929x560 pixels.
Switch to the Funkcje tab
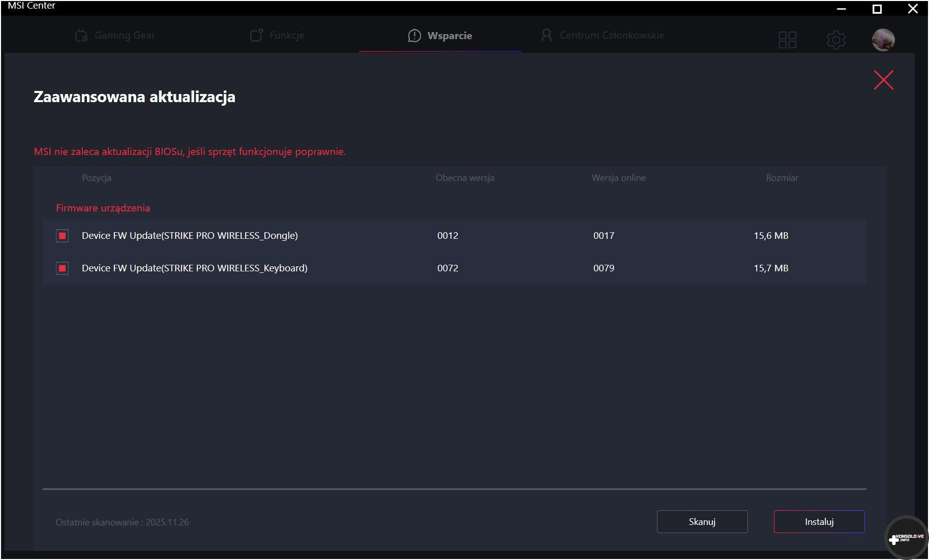pyautogui.click(x=277, y=36)
